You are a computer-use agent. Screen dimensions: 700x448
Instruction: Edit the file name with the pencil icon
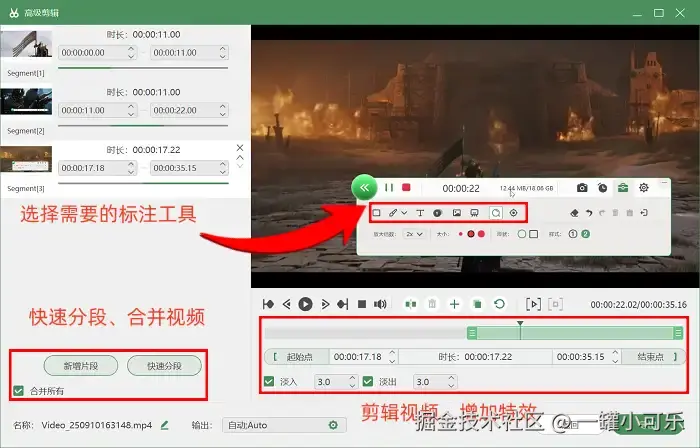[x=164, y=425]
